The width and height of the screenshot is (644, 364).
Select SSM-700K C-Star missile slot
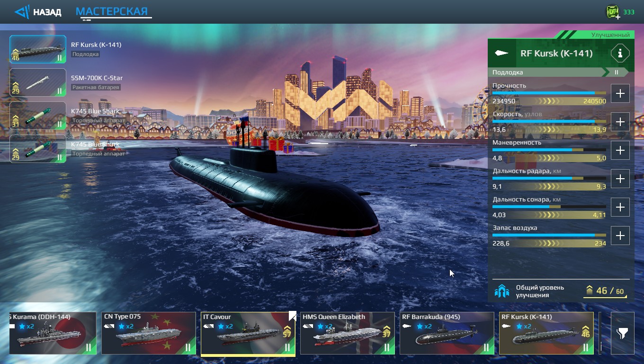pos(38,82)
